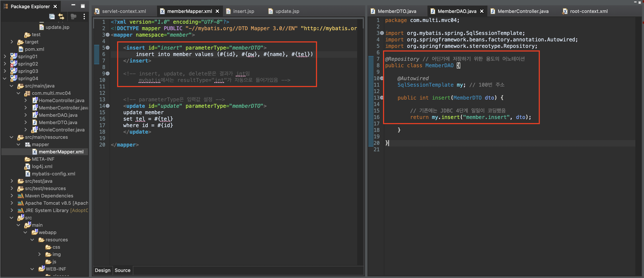This screenshot has width=644, height=278.
Task: Open Package Explorer View Menu (three dots)
Action: [x=84, y=17]
